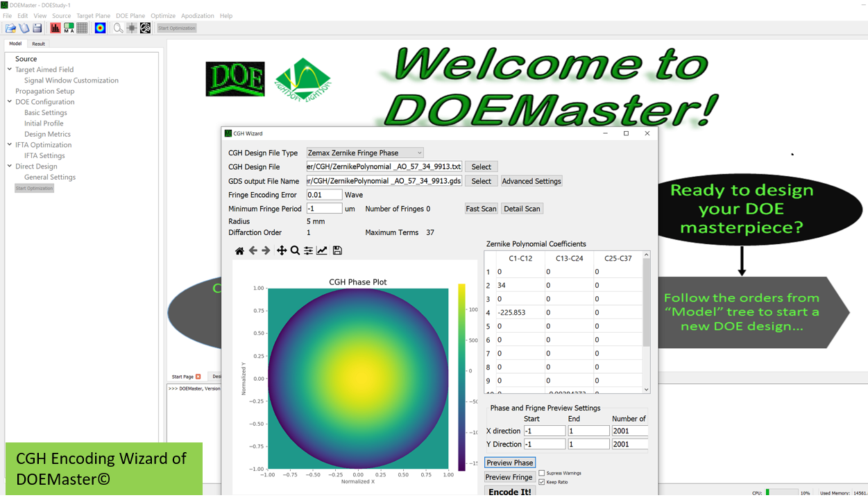Collapse the DOE Configuration tree node

coord(10,102)
